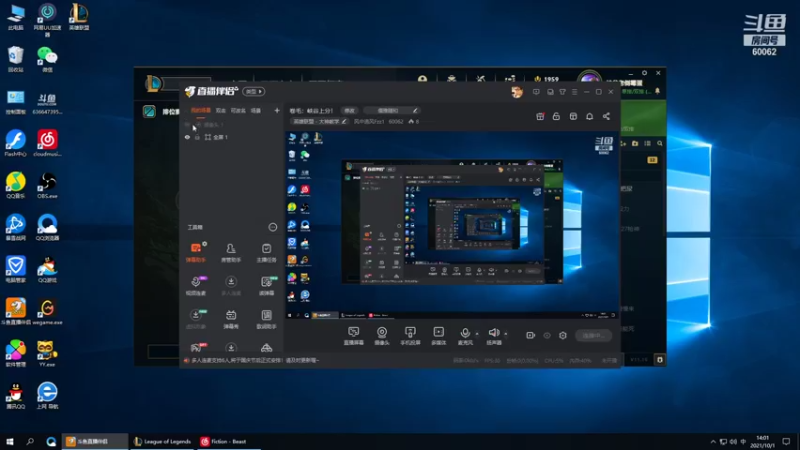Open the 弹幕助手 tool in the toolbox
800x450 pixels.
(196, 253)
